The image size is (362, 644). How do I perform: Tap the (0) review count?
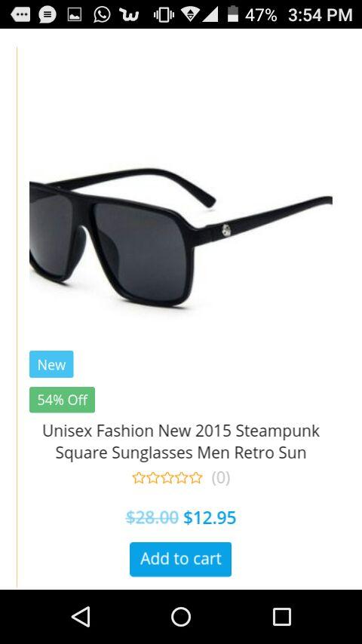click(221, 478)
